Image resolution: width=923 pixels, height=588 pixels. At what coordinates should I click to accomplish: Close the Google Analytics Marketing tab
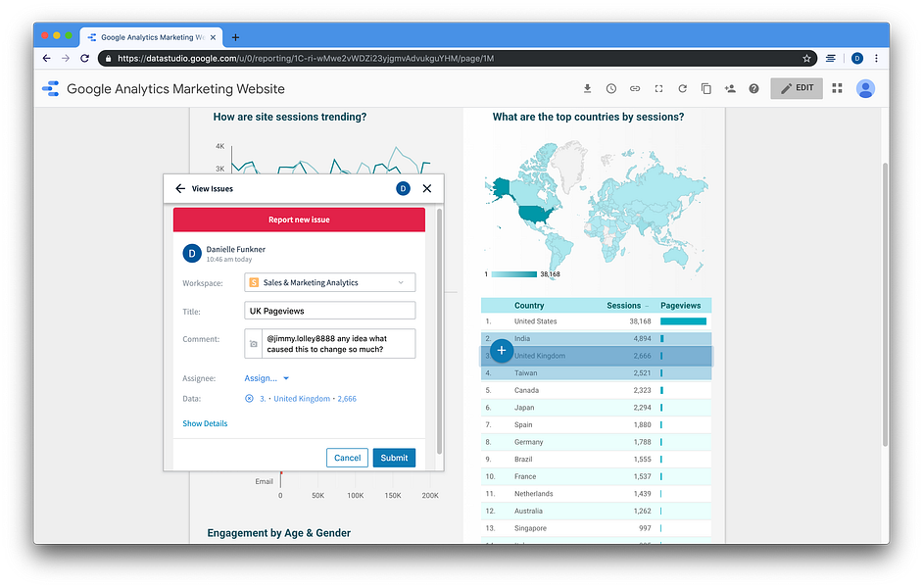coord(213,37)
